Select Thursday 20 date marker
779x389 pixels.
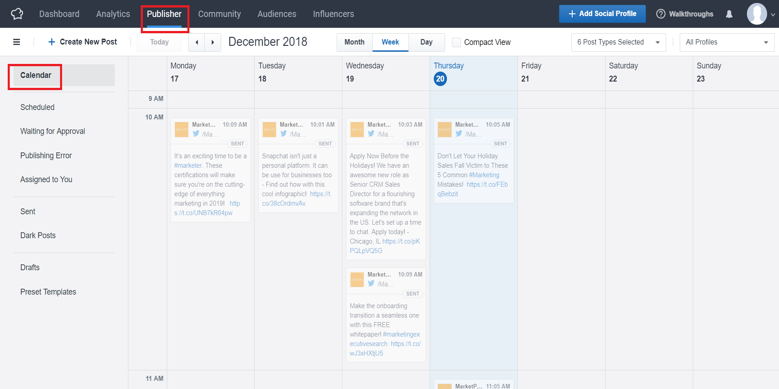click(440, 78)
